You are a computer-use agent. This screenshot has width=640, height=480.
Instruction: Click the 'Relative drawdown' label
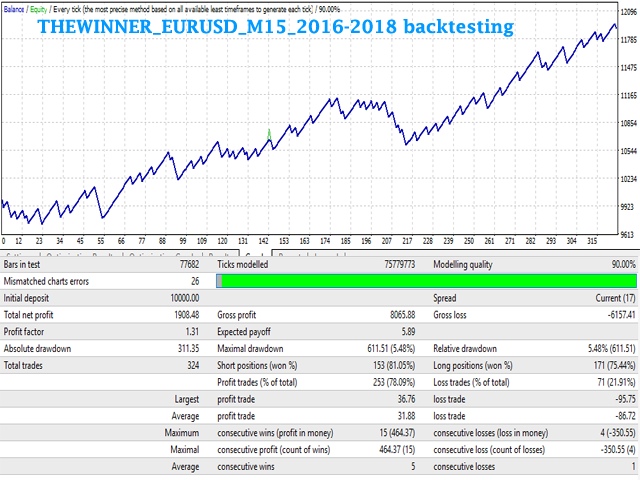coord(465,349)
